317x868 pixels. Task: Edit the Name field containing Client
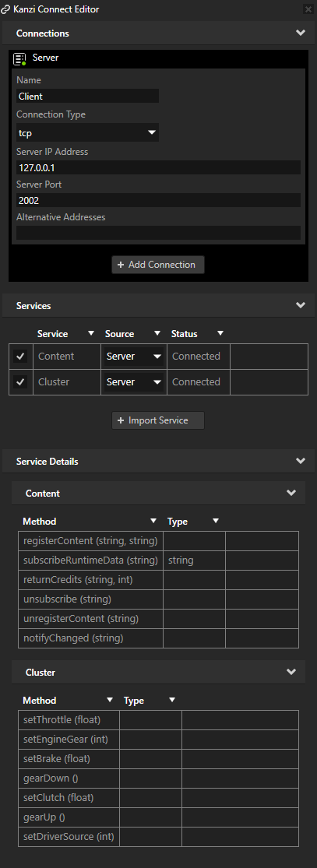pos(87,97)
